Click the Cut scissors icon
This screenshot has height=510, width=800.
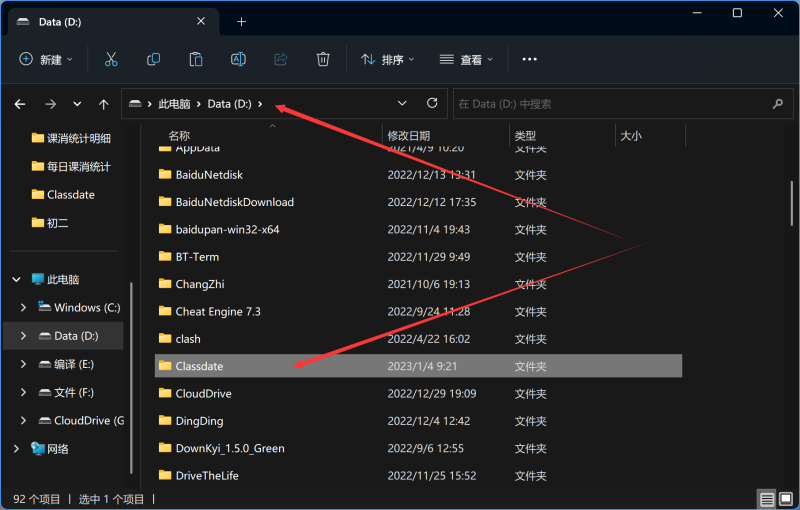[111, 60]
